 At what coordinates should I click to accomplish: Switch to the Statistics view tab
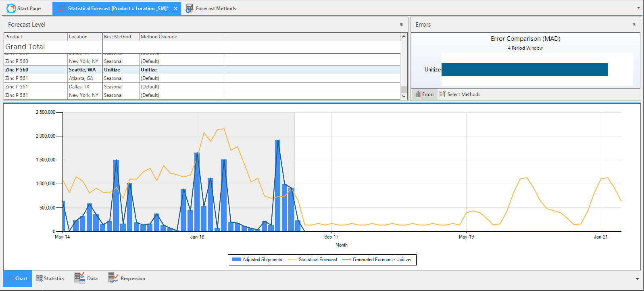click(50, 278)
